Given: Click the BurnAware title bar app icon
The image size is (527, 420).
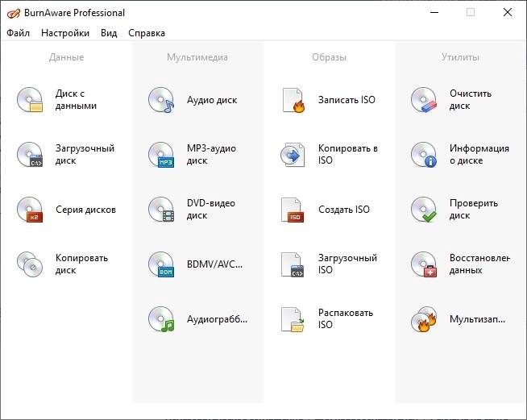Looking at the screenshot, I should pyautogui.click(x=14, y=13).
